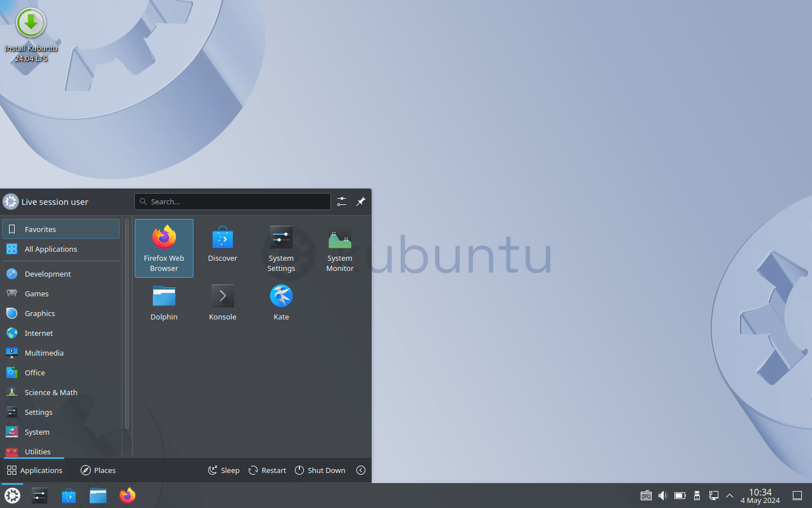Image resolution: width=812 pixels, height=508 pixels.
Task: Open the battery status tray icon
Action: (680, 496)
